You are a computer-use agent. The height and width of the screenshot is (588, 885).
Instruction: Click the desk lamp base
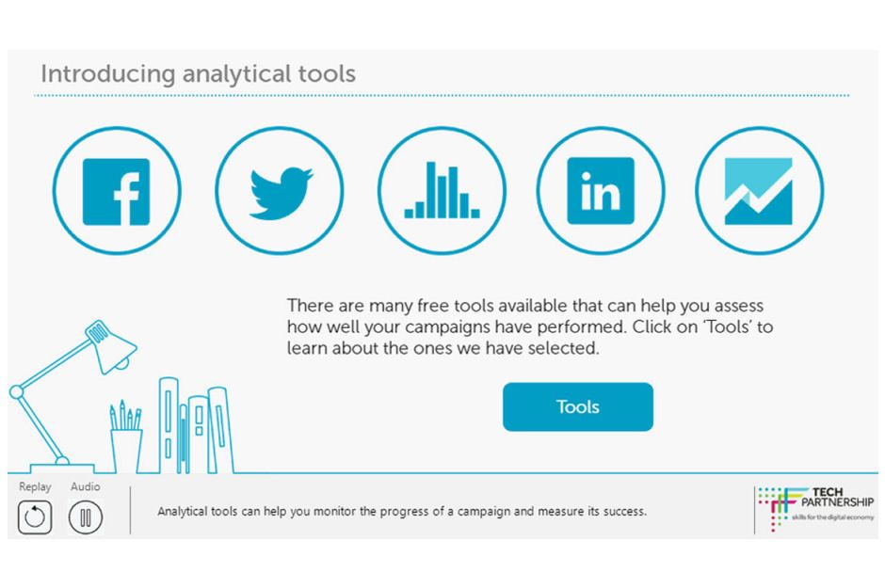coord(63,468)
